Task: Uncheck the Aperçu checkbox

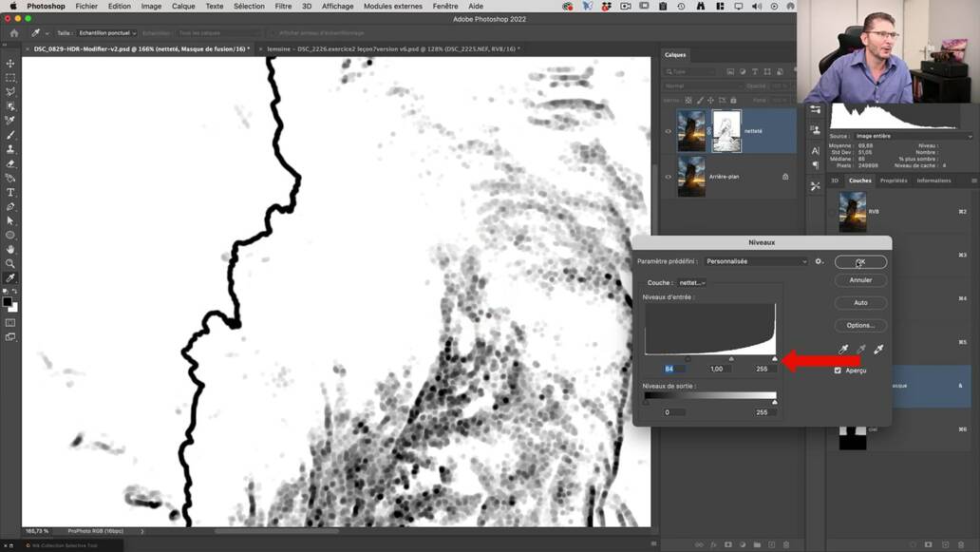Action: [837, 370]
